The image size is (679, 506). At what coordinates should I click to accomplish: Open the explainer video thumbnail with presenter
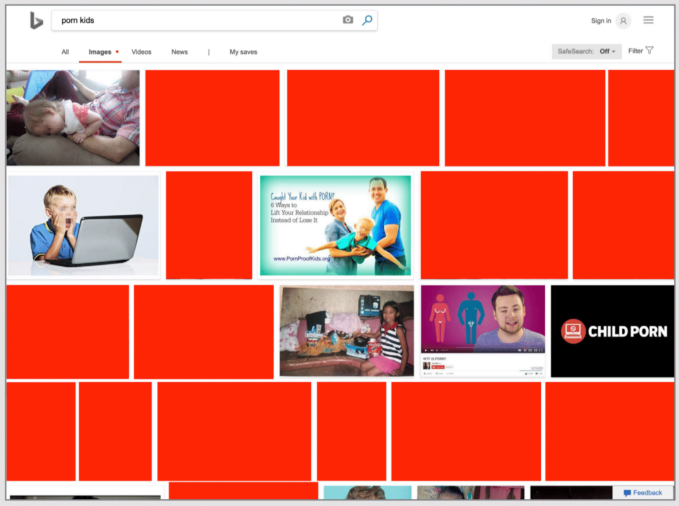[483, 330]
